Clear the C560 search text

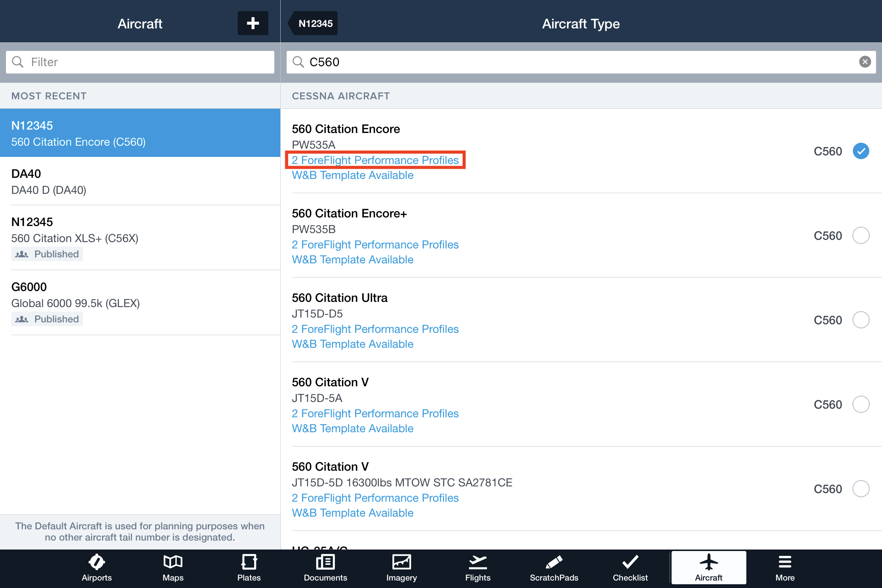click(x=865, y=62)
